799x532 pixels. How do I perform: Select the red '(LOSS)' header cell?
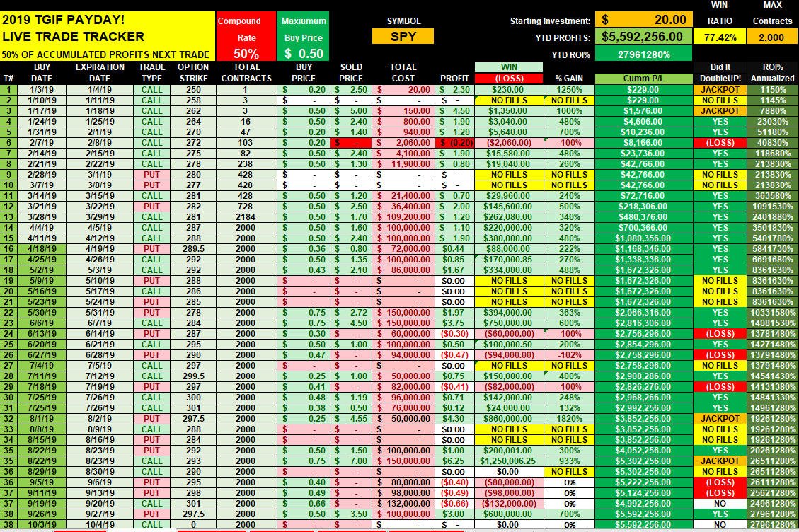coord(509,79)
